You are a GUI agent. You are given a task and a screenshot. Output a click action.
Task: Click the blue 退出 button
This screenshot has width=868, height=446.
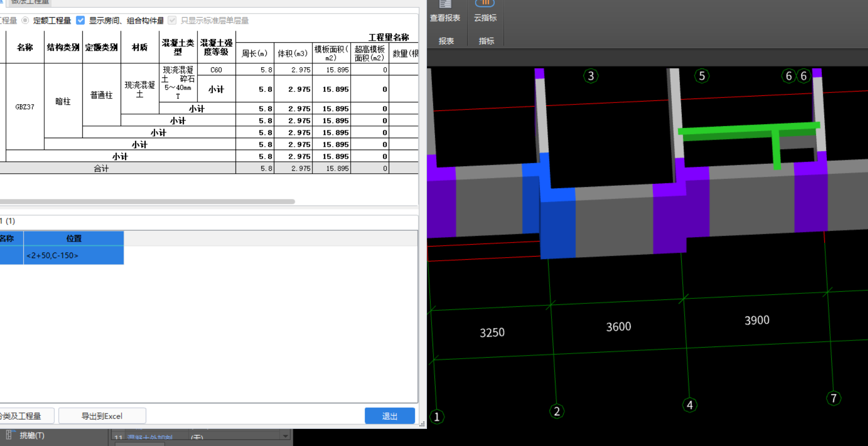pyautogui.click(x=390, y=416)
